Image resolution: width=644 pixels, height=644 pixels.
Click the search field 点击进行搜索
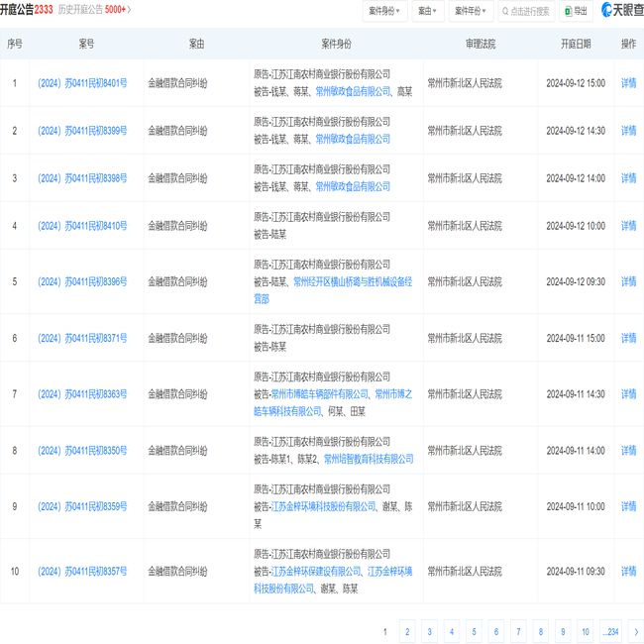click(x=526, y=11)
